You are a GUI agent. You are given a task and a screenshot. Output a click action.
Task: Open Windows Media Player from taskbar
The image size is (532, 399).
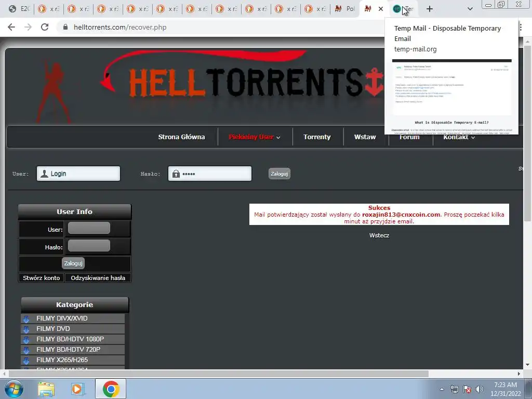tap(77, 389)
